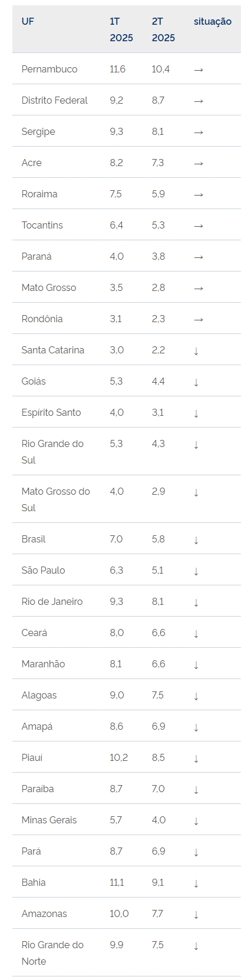
Task: Click the right arrow in Roraima row
Action: [199, 194]
